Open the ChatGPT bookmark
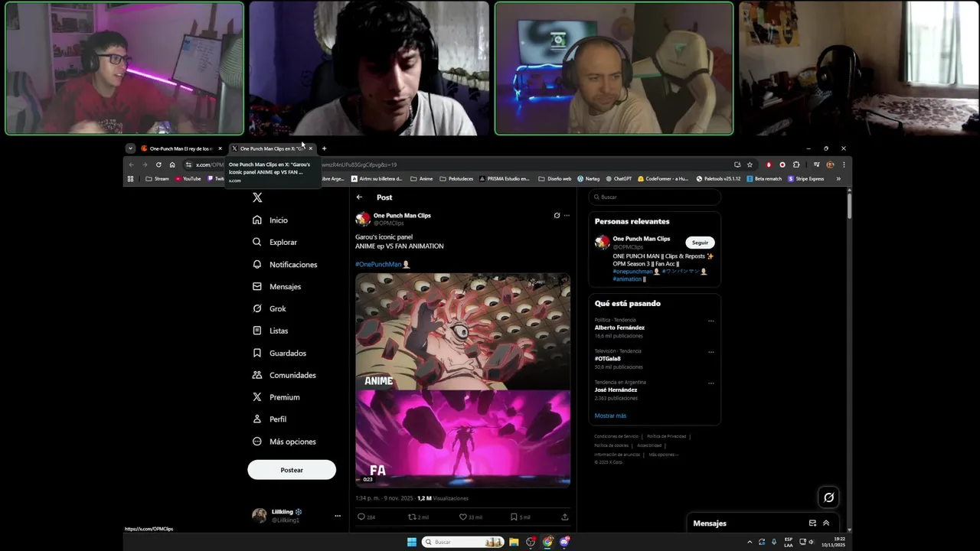This screenshot has height=551, width=980. [x=619, y=178]
